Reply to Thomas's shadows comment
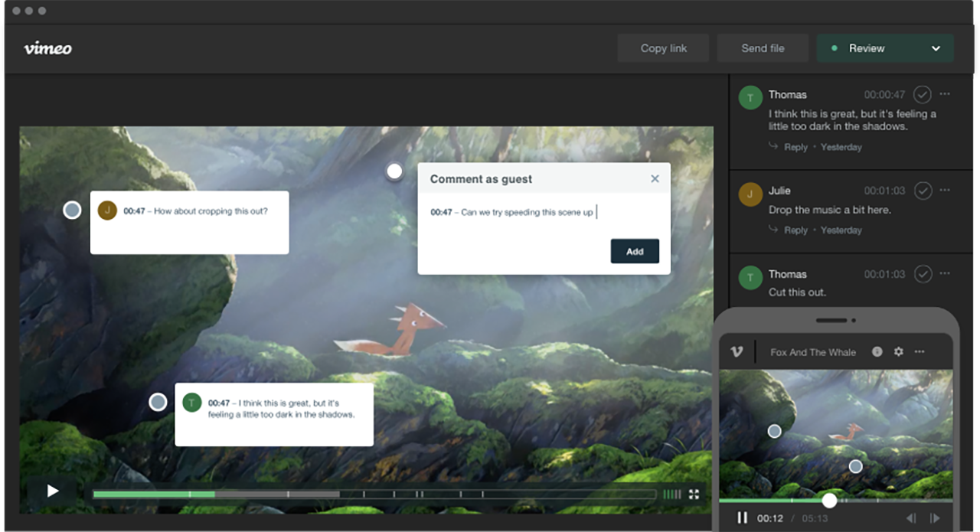The width and height of the screenshot is (980, 532). (795, 147)
